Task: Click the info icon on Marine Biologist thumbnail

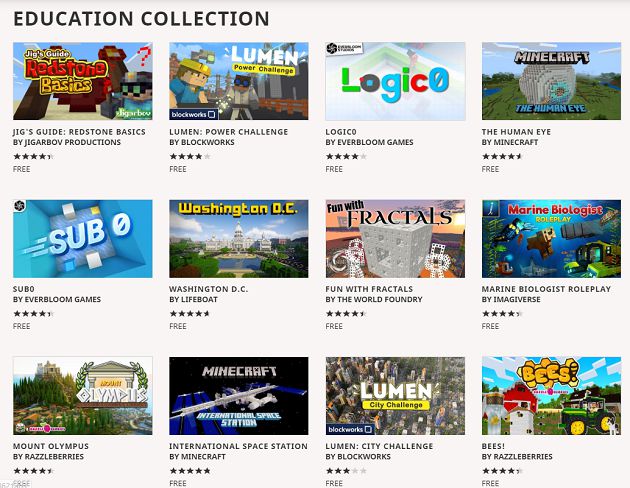Action: pyautogui.click(x=489, y=208)
